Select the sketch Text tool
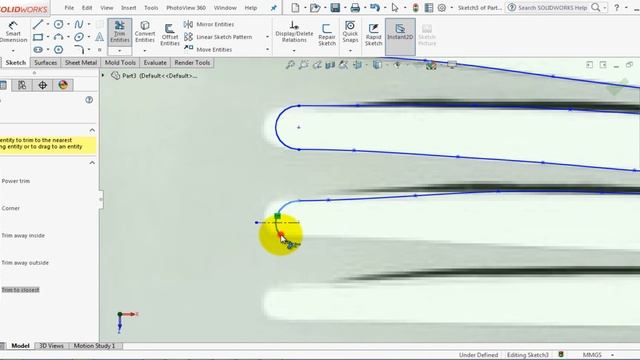Image resolution: width=640 pixels, height=360 pixels. click(99, 37)
